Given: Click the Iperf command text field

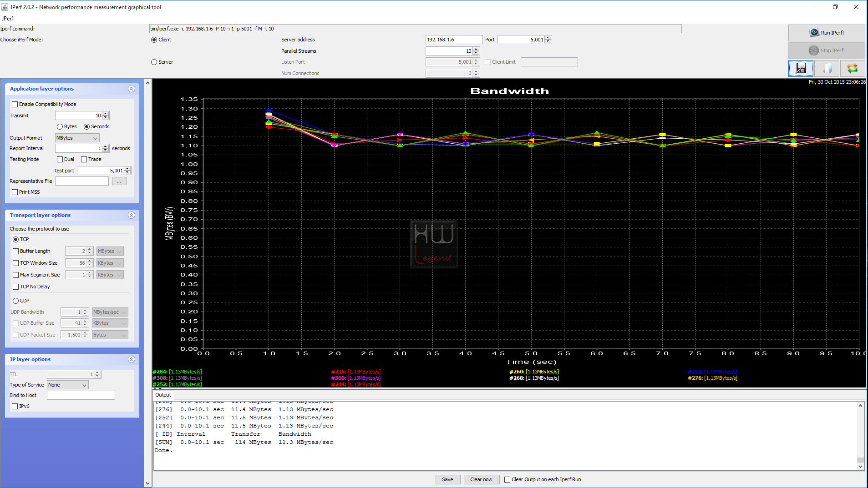Looking at the screenshot, I should [415, 29].
